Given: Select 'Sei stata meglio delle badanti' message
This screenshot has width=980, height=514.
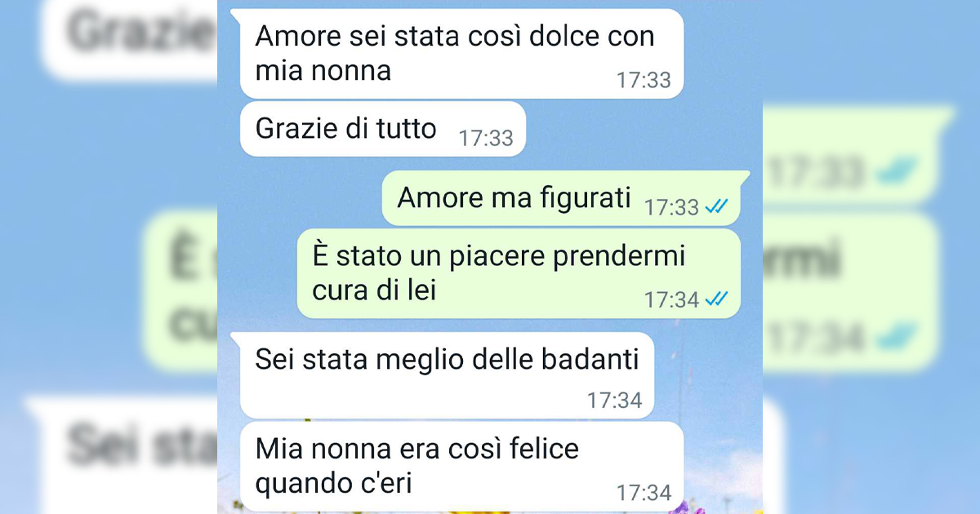Looking at the screenshot, I should click(447, 375).
